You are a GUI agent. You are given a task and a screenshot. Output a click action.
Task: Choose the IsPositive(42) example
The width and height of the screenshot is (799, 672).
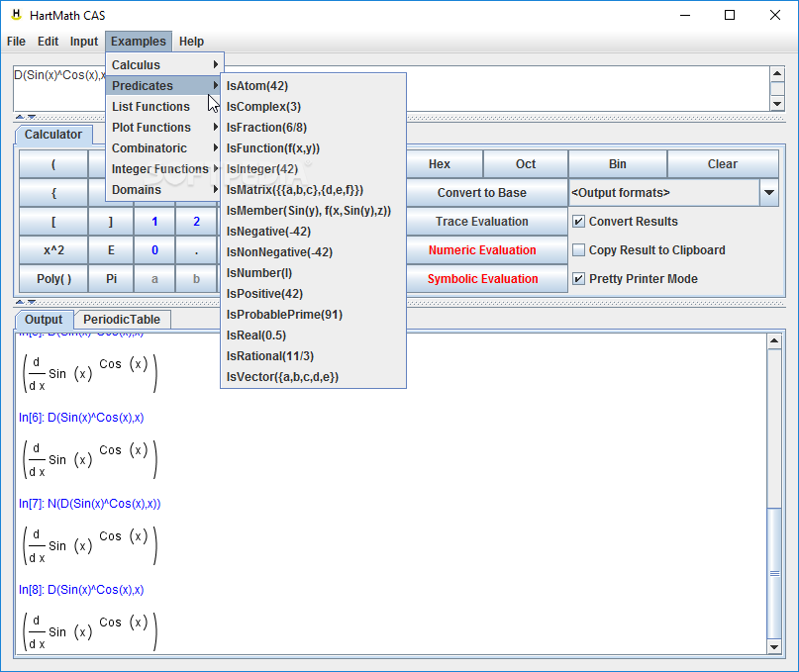click(x=313, y=294)
